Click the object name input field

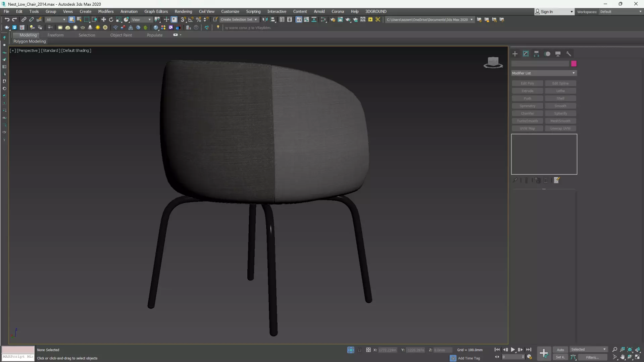(540, 64)
